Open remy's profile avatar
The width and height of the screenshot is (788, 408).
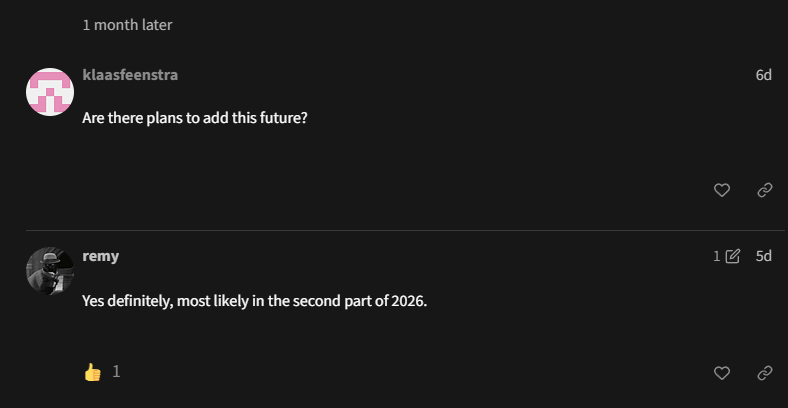(50, 271)
